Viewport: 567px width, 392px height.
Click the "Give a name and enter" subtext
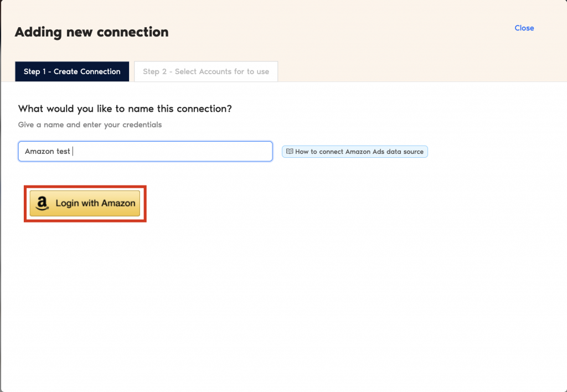90,125
